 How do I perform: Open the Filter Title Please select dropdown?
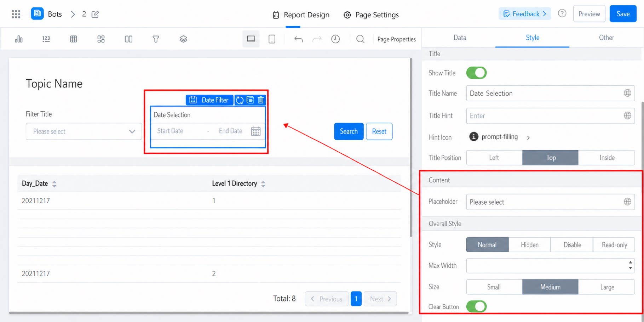coord(84,131)
